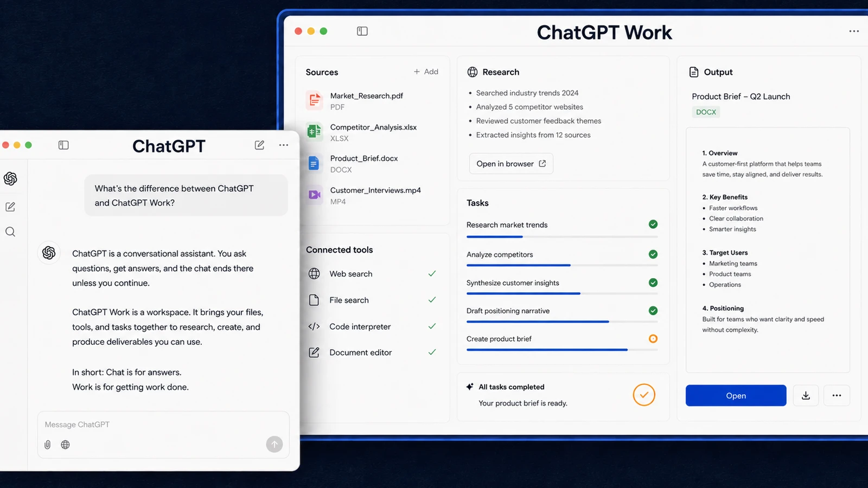Image resolution: width=868 pixels, height=488 pixels.
Task: Click Document editor pencil icon
Action: pyautogui.click(x=314, y=352)
